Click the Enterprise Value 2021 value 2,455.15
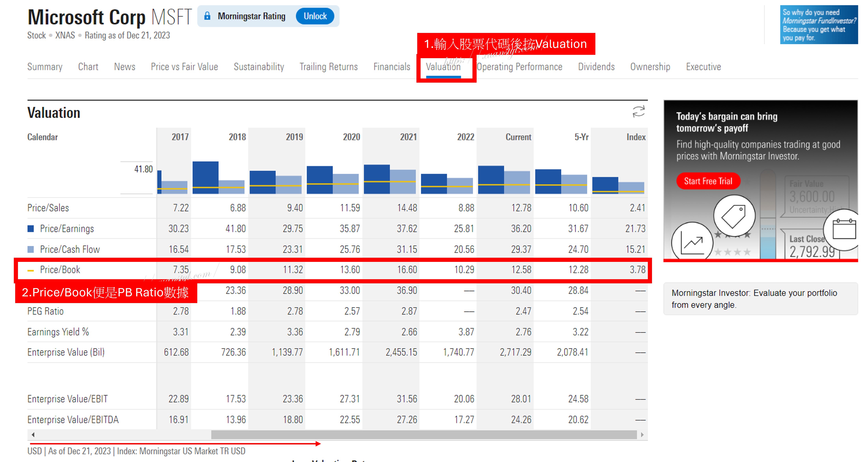The image size is (868, 462). [x=401, y=352]
